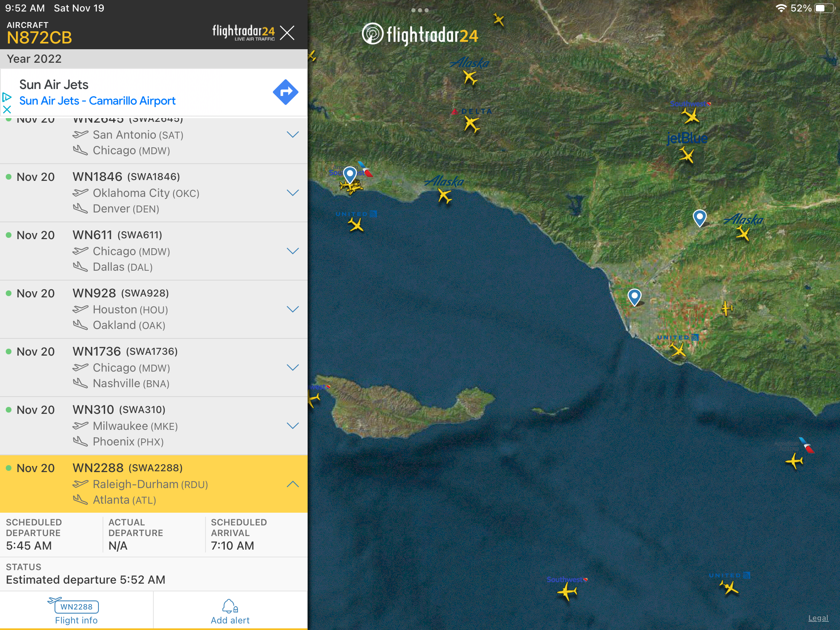Tap Dallas (DAL) arrival text

point(123,267)
